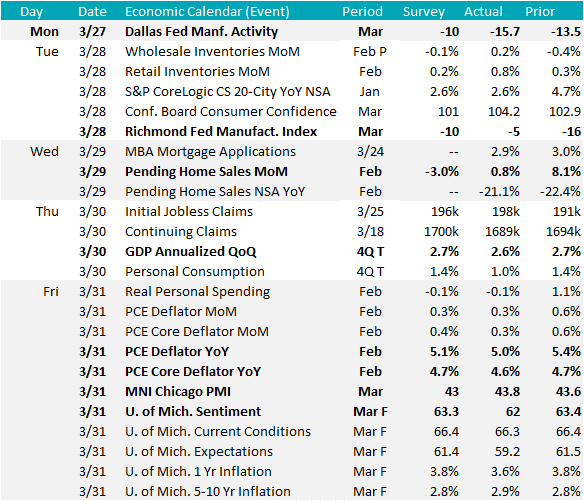Select the PCE Core Deflator YoY event

pos(193,372)
